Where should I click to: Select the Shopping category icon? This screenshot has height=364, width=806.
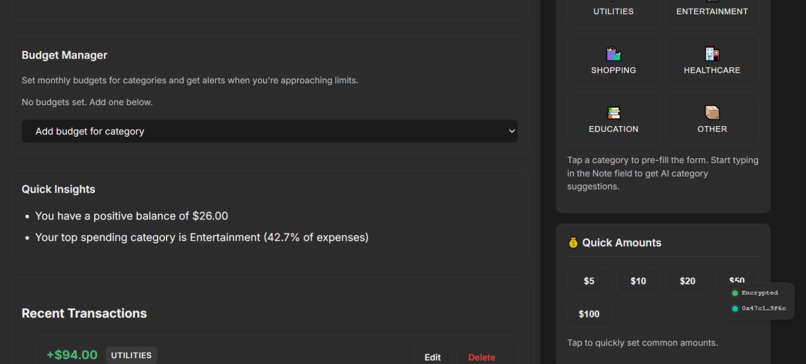point(613,54)
